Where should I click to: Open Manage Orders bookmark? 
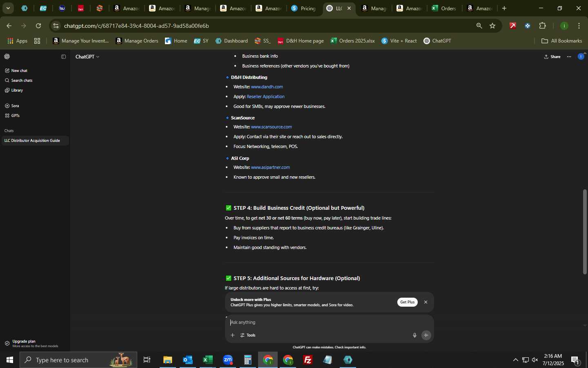(137, 41)
